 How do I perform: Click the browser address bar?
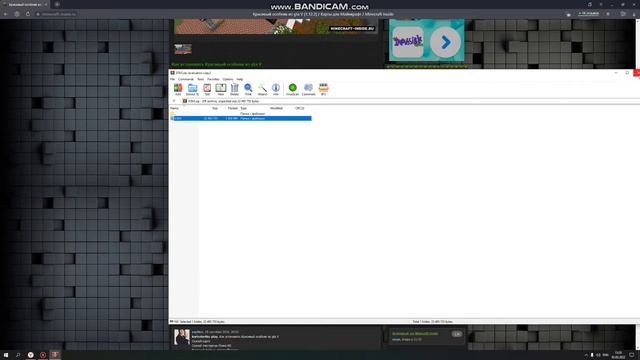pos(57,14)
